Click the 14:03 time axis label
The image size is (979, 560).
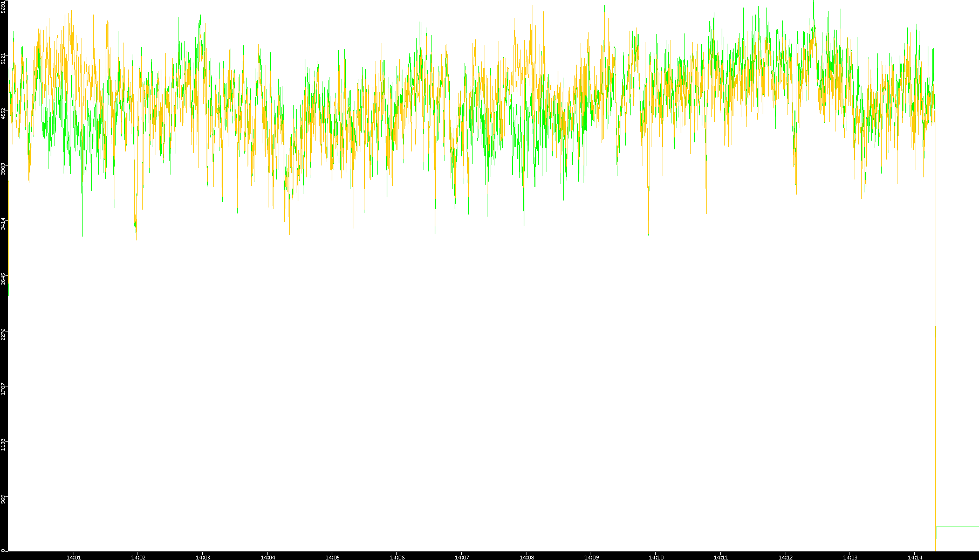203,557
